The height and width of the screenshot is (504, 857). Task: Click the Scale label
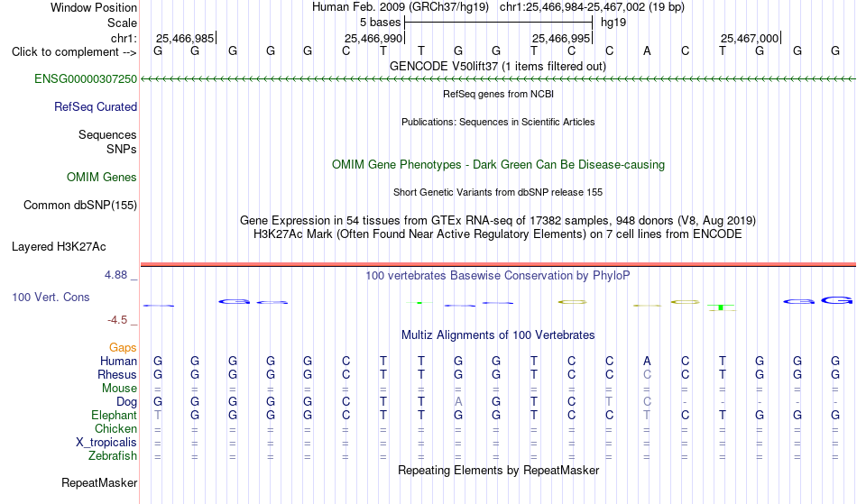click(122, 23)
